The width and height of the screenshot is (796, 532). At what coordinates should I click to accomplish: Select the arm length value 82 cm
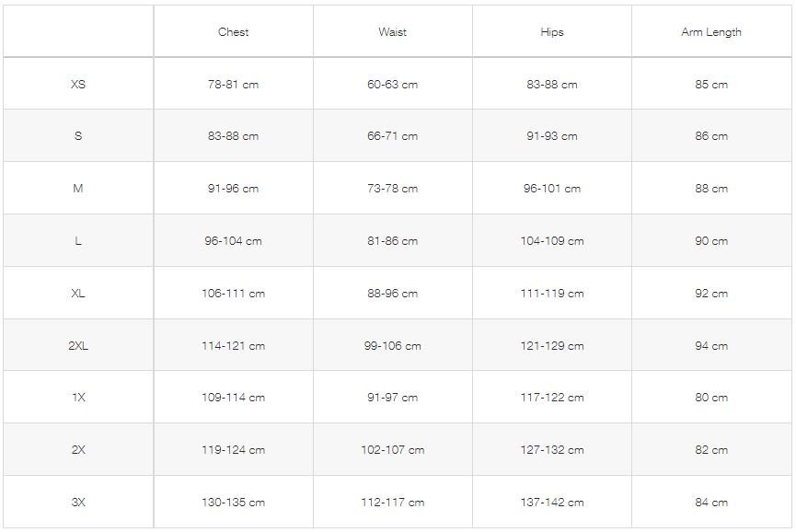click(x=711, y=449)
